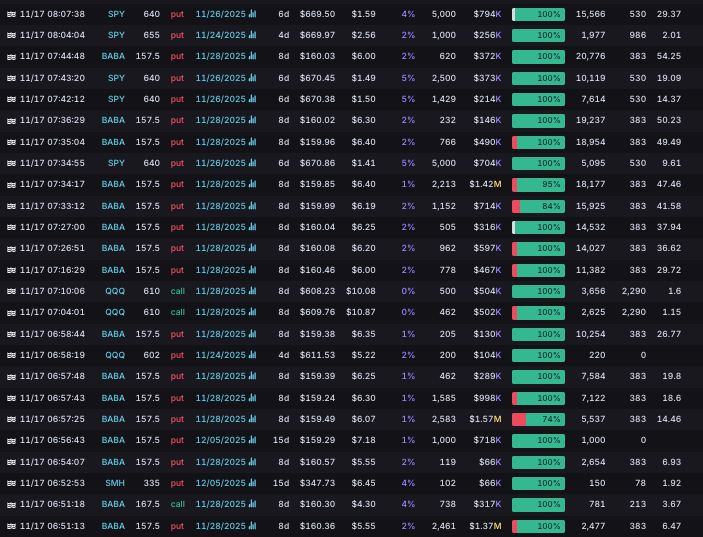
Task: Click the $347.73 spot price
Action: pyautogui.click(x=317, y=483)
